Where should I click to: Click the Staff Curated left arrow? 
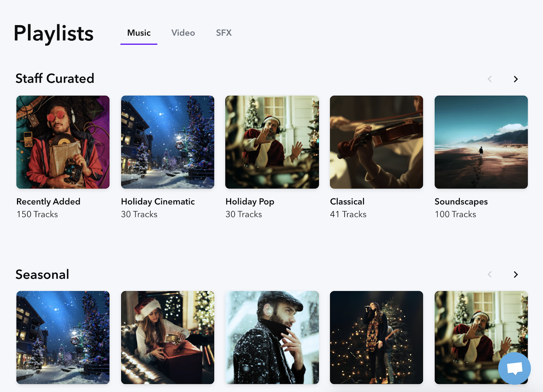click(x=490, y=79)
